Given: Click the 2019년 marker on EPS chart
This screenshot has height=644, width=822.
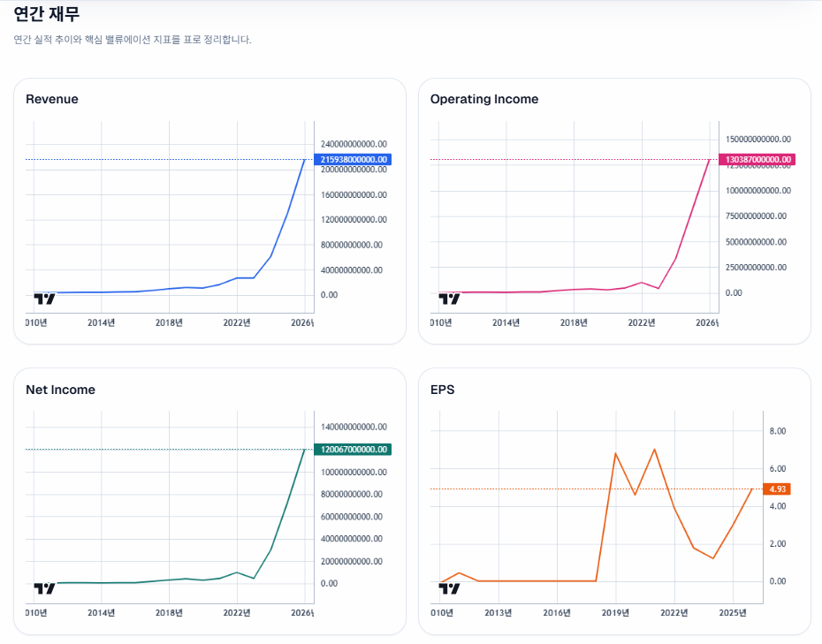Looking at the screenshot, I should [615, 612].
